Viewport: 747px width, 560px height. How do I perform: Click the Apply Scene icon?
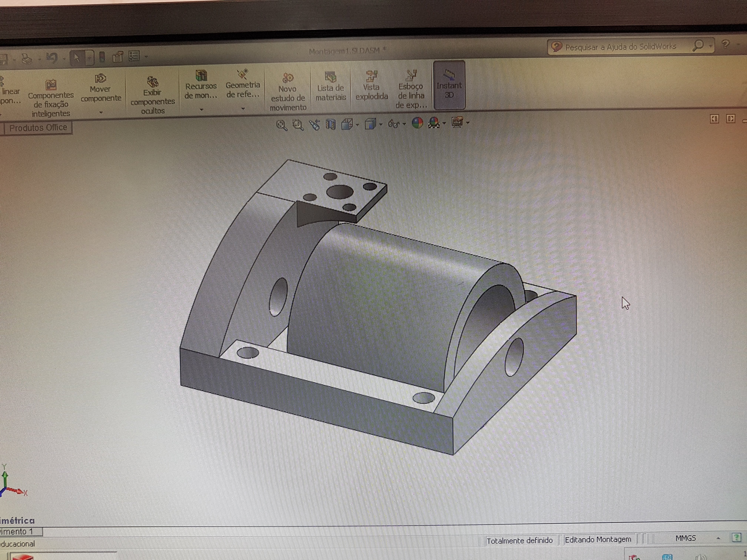(x=434, y=123)
